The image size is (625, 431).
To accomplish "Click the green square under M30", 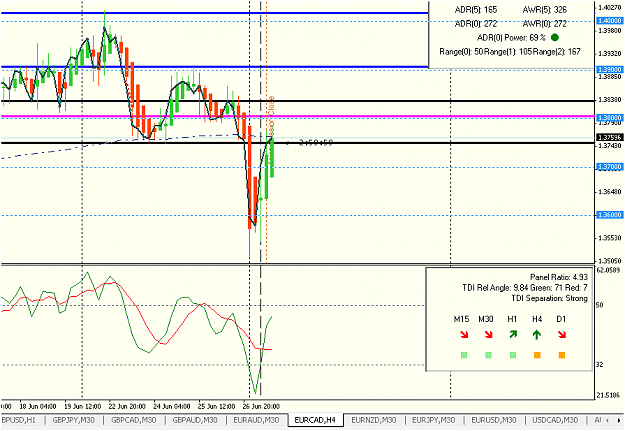I will pyautogui.click(x=488, y=355).
